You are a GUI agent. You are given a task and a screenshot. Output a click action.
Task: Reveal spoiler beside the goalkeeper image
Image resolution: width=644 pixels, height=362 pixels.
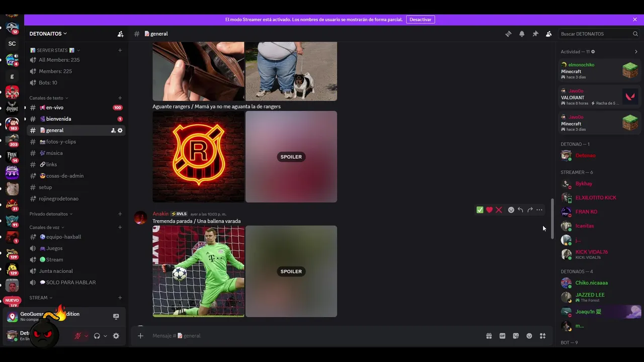[291, 271]
